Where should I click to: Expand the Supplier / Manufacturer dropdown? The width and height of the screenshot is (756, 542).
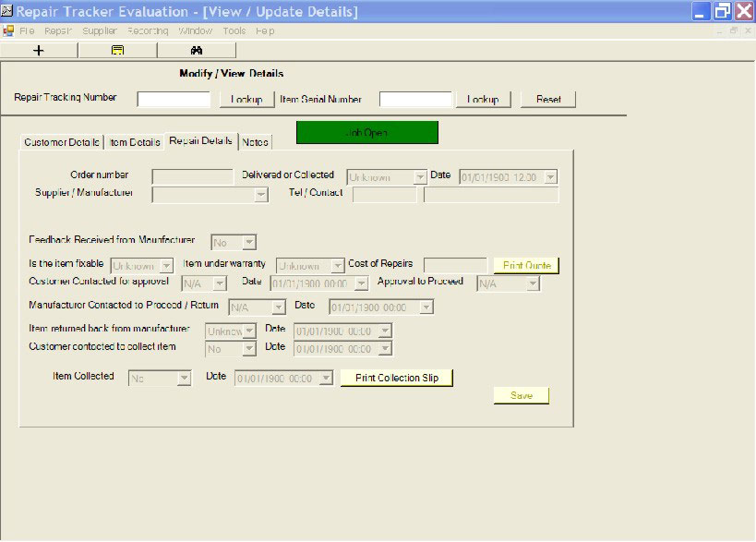point(261,195)
